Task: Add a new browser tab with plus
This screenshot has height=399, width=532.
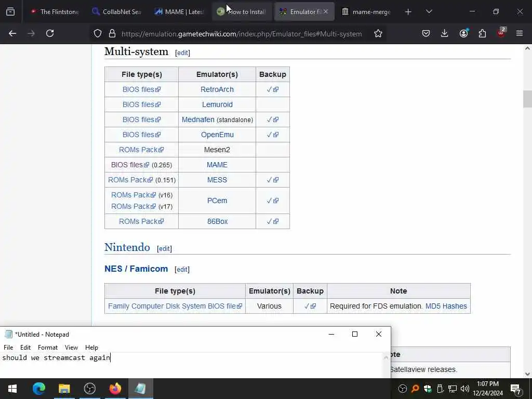Action: point(408,12)
